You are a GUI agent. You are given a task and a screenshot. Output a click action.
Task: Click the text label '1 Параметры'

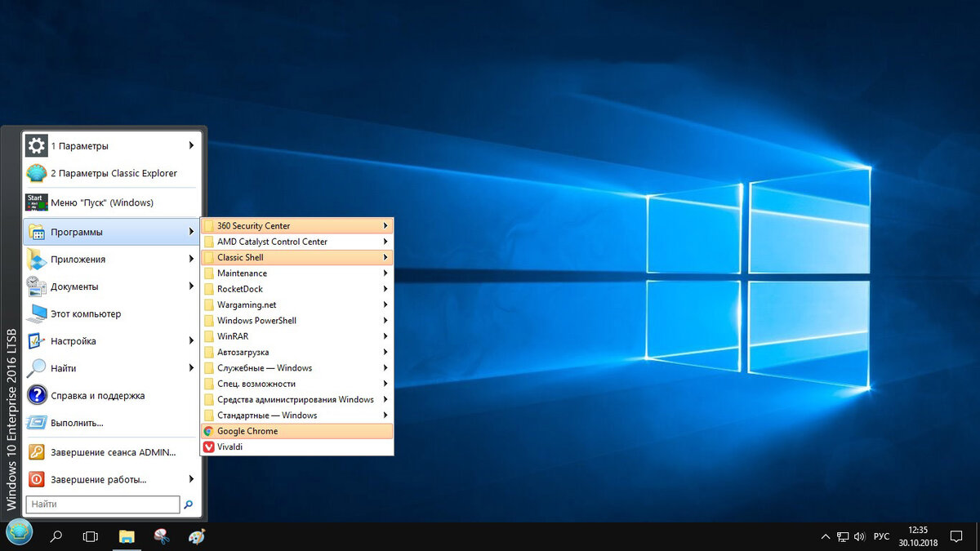(79, 146)
